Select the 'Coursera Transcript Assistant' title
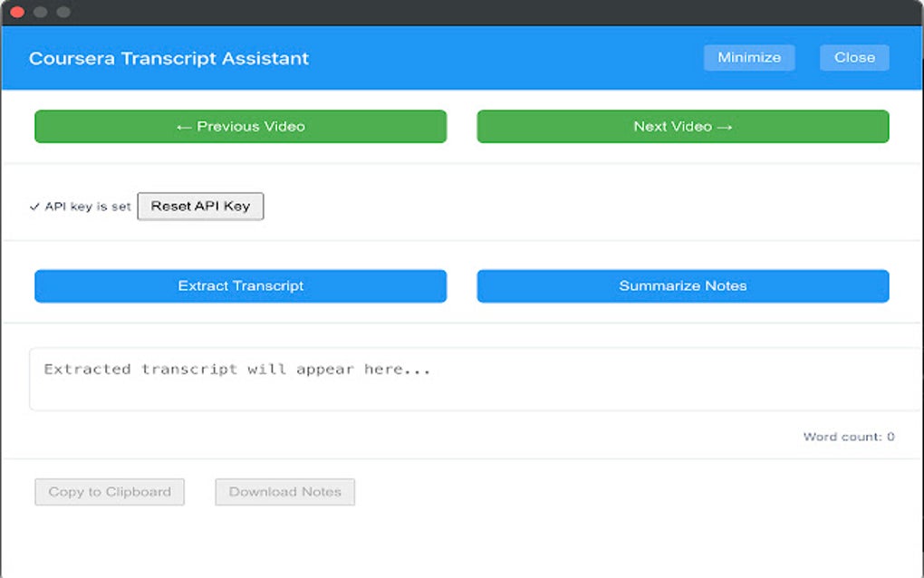The height and width of the screenshot is (578, 924). coord(168,58)
